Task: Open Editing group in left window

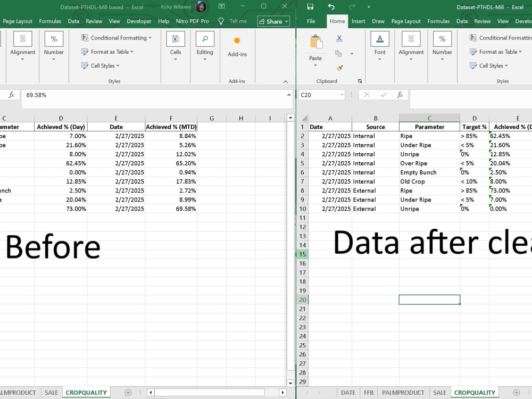Action: 205,46
